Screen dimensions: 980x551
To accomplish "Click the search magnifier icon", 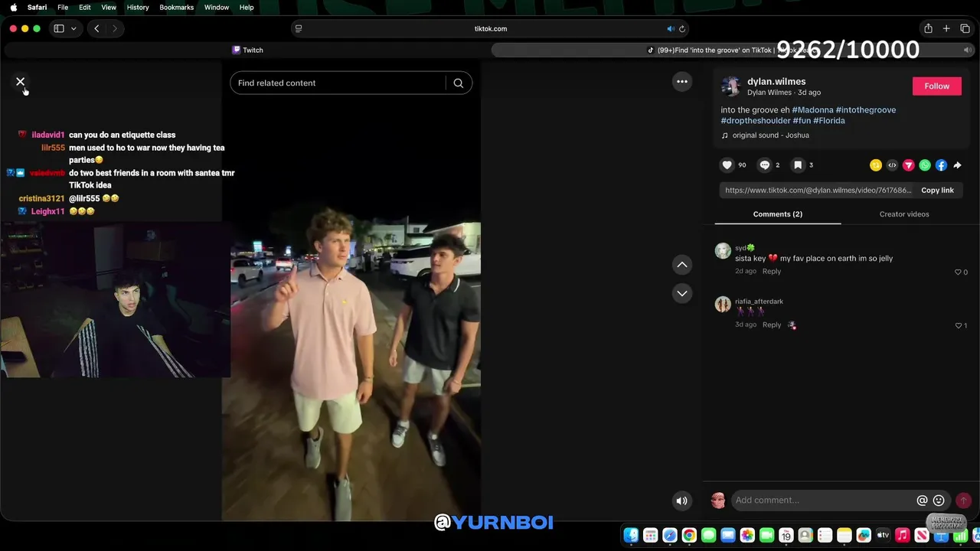I will point(458,83).
